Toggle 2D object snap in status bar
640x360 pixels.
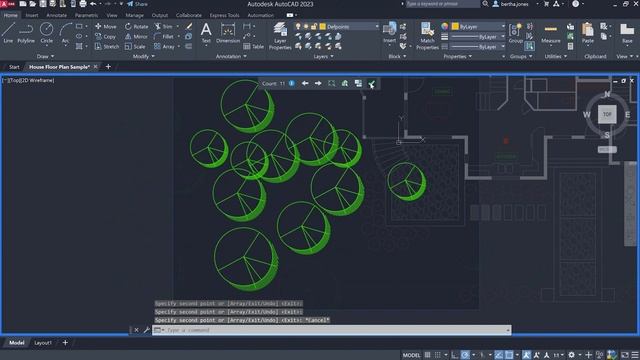[x=509, y=355]
